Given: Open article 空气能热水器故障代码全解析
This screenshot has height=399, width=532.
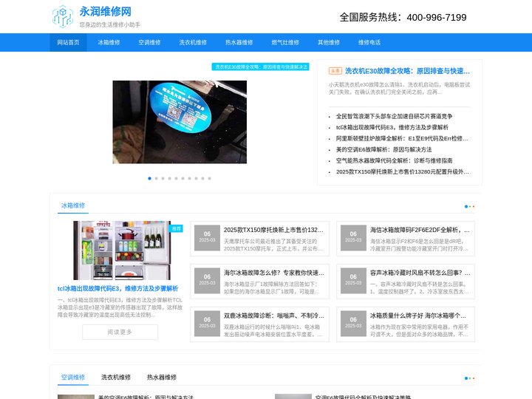Looking at the screenshot, I should point(395,160).
